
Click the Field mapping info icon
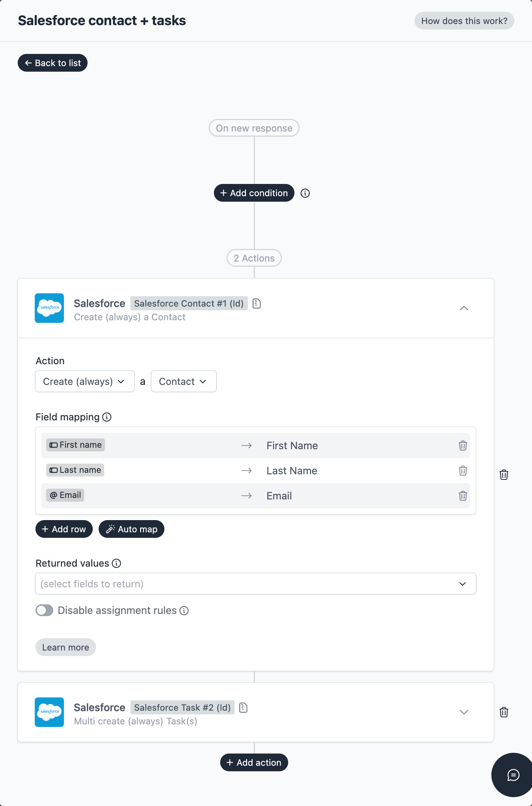pos(107,417)
